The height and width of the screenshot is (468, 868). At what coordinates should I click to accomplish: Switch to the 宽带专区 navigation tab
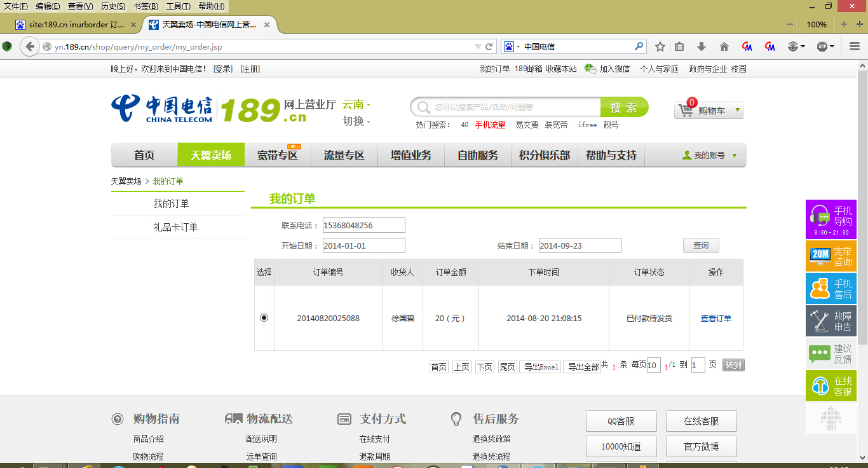coord(277,155)
